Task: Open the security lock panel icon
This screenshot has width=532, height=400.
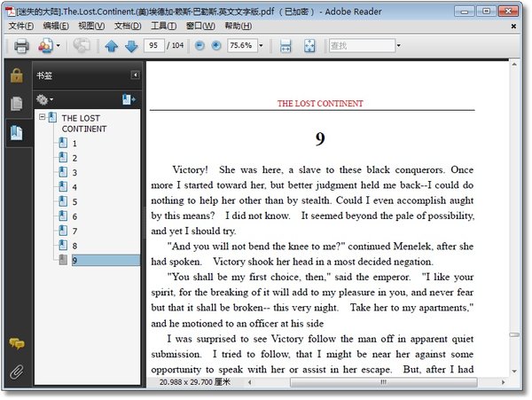Action: click(x=16, y=75)
